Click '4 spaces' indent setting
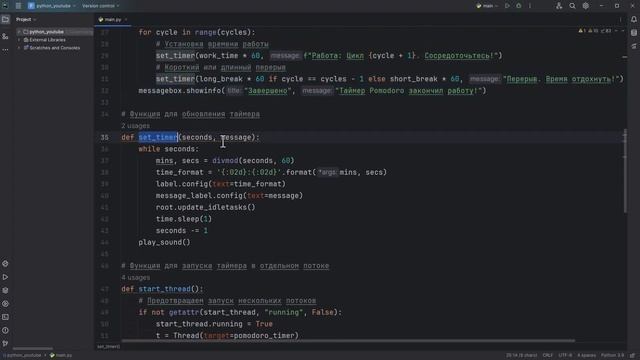Screen dimensions: 640x360 coord(586,356)
